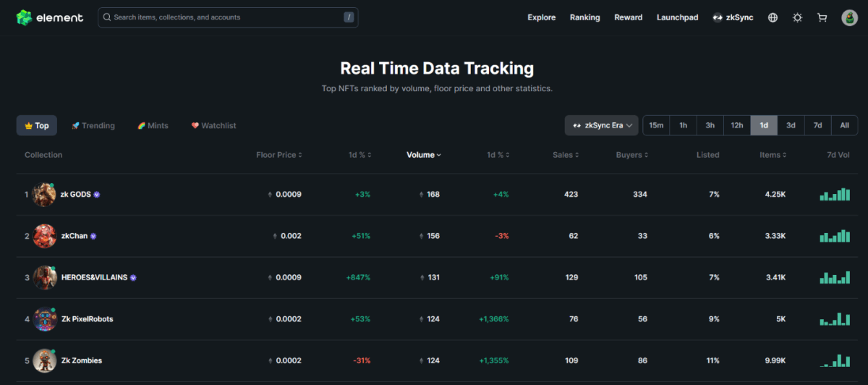Click the -31% floor change value
This screenshot has width=868, height=385.
coord(362,360)
